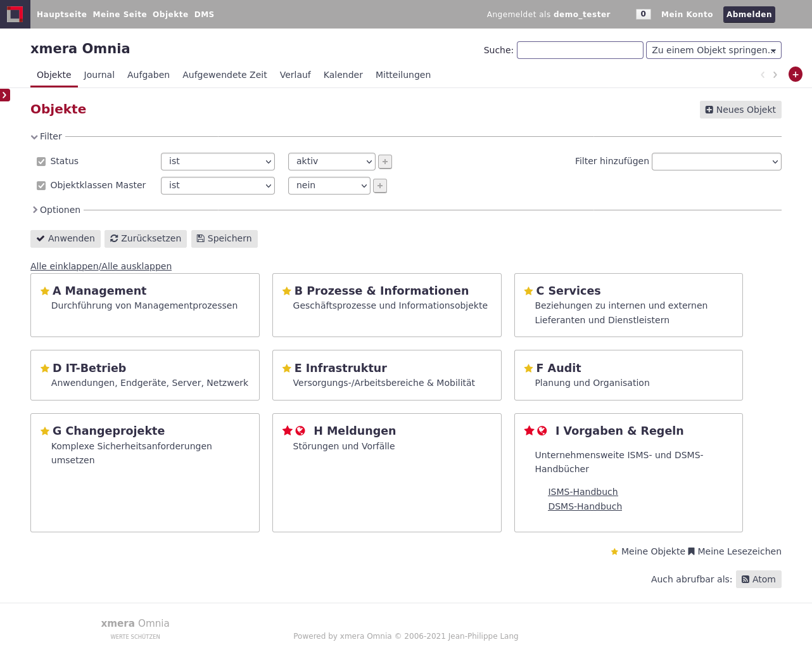The width and height of the screenshot is (812, 654).
Task: Click the red star icon of H Meldungen
Action: coord(288,430)
